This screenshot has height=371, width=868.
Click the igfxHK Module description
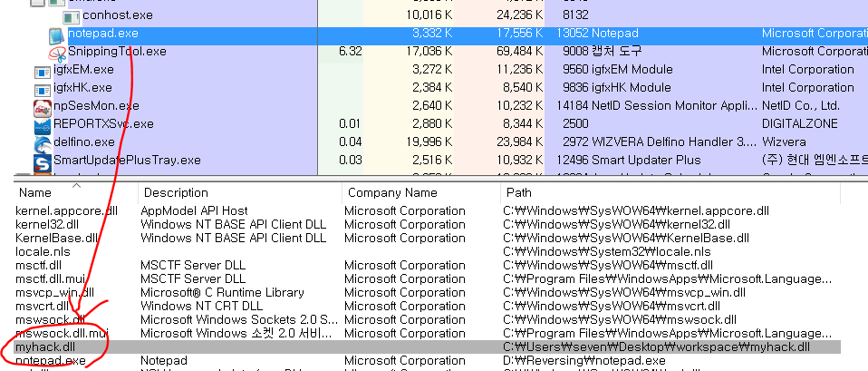[632, 88]
